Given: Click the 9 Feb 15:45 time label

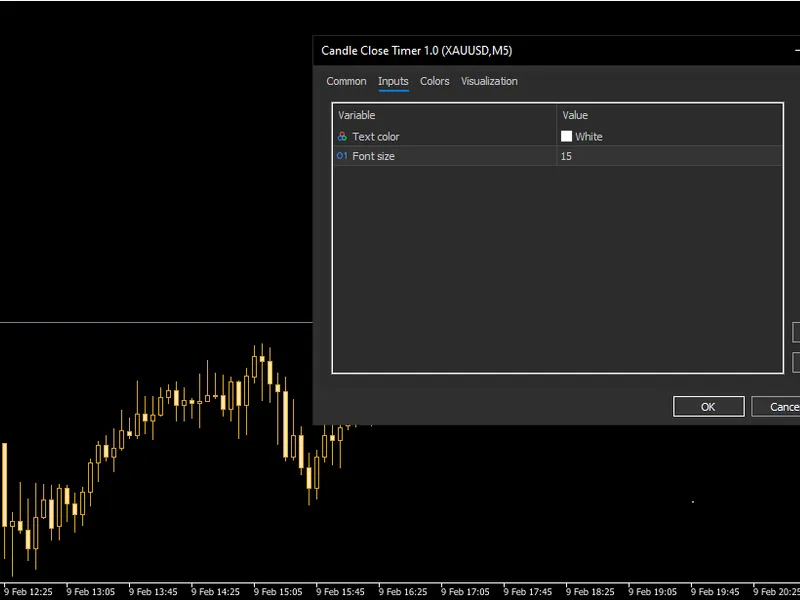Looking at the screenshot, I should click(x=340, y=592).
